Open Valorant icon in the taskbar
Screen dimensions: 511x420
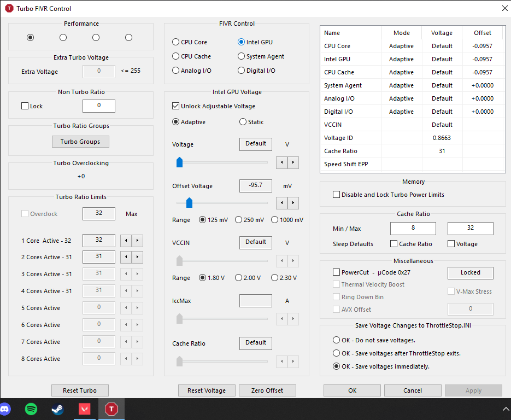(84, 409)
